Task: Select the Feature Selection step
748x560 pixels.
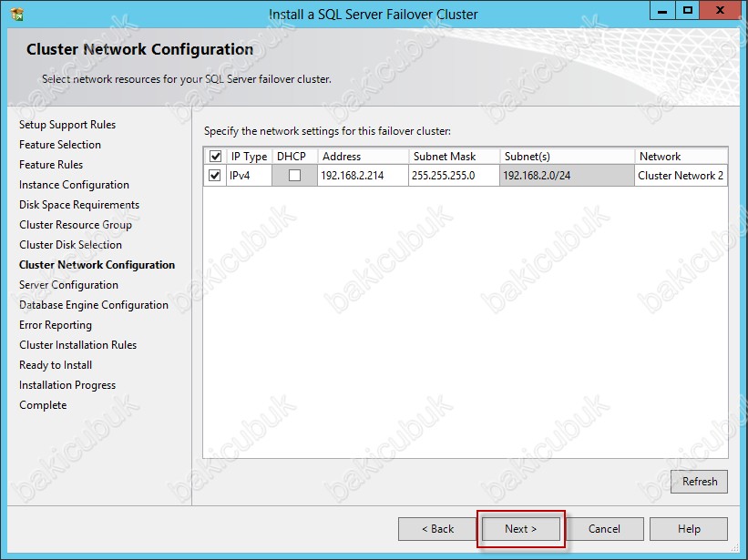Action: tap(60, 145)
